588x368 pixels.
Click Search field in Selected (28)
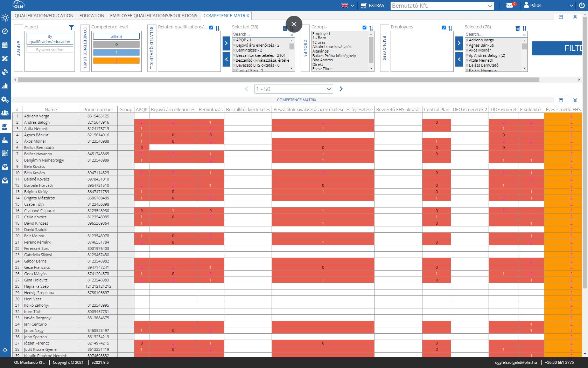coord(261,34)
